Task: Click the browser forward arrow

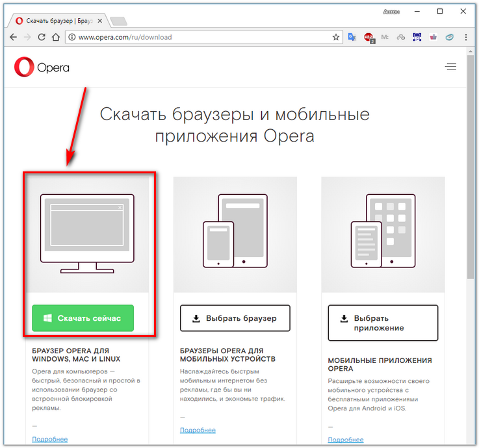Action: click(x=27, y=37)
